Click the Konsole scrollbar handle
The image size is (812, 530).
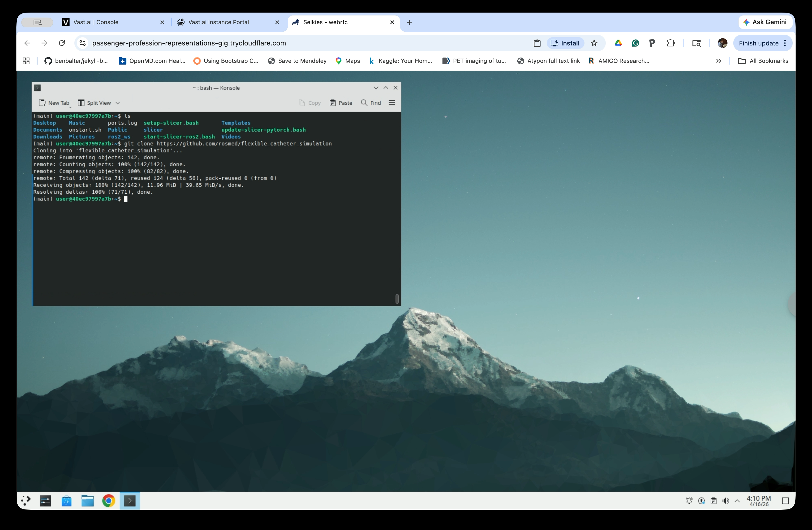397,299
